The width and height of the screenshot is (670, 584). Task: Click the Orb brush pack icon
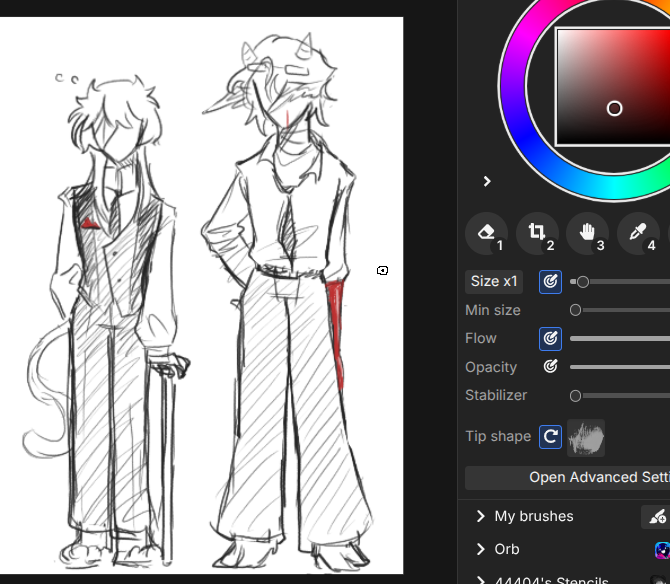(x=662, y=550)
